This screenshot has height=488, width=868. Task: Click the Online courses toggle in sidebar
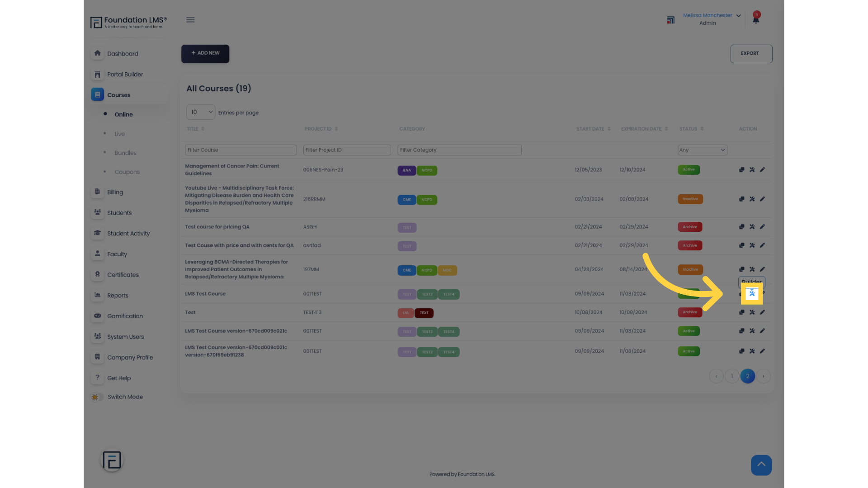tap(123, 114)
